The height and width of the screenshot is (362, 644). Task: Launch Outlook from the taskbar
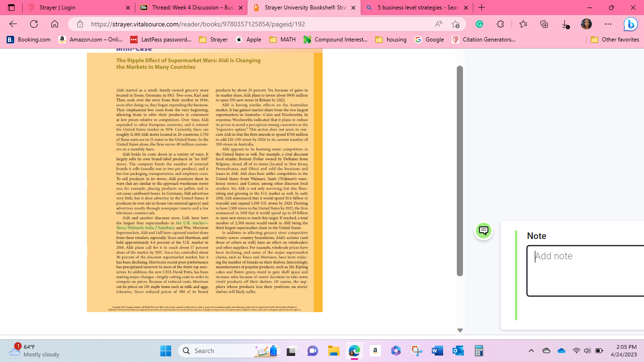pos(458,351)
